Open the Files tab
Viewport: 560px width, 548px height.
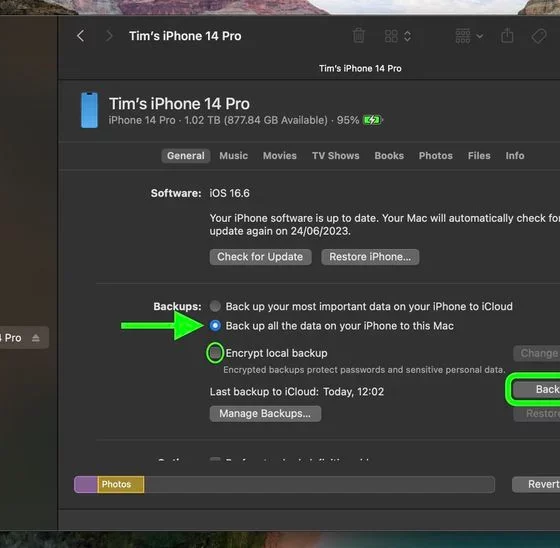[479, 156]
